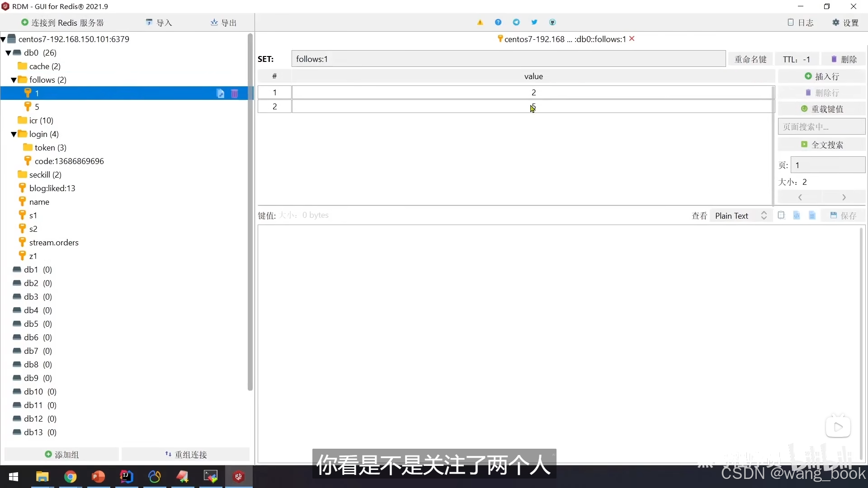
Task: Click the copy-to-clipboard icon beside Plain Text
Action: click(781, 215)
